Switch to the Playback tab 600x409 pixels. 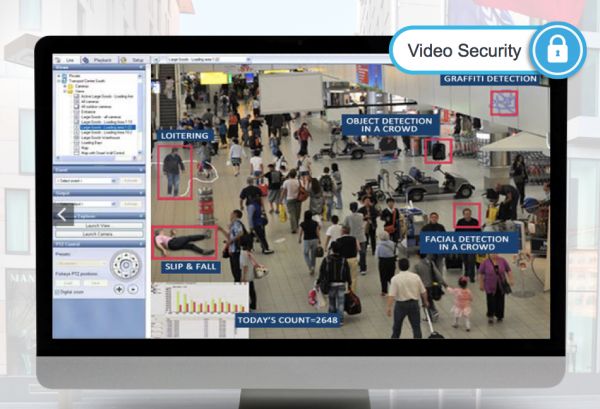coord(100,60)
